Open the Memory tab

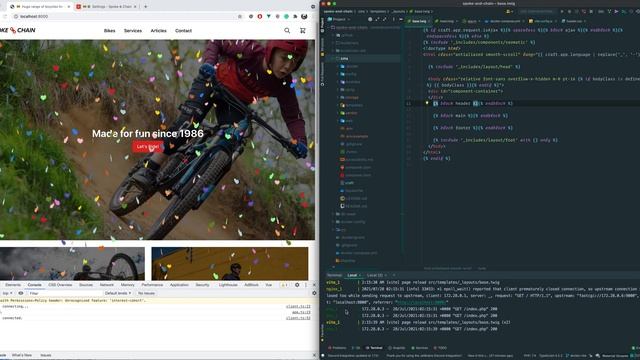[127, 285]
